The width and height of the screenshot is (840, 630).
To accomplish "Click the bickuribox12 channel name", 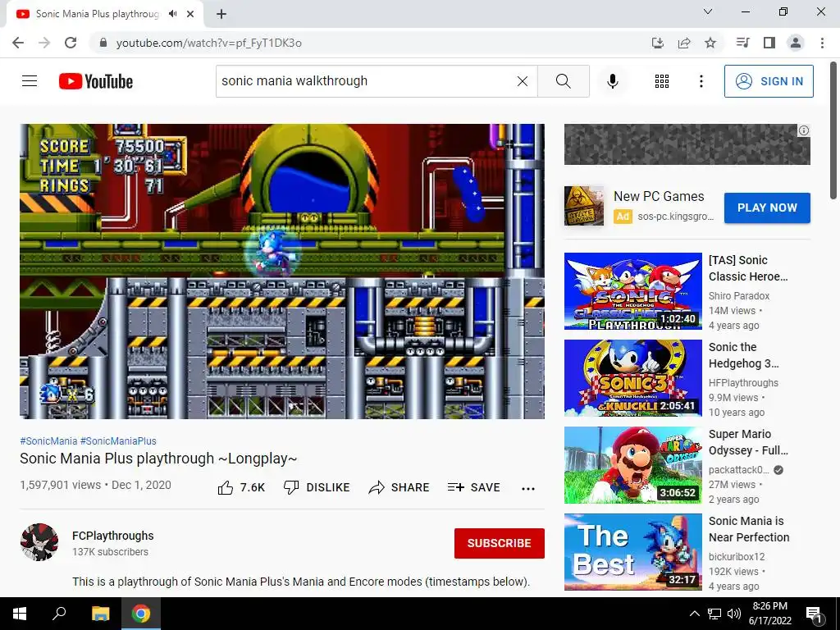I will pos(737,557).
